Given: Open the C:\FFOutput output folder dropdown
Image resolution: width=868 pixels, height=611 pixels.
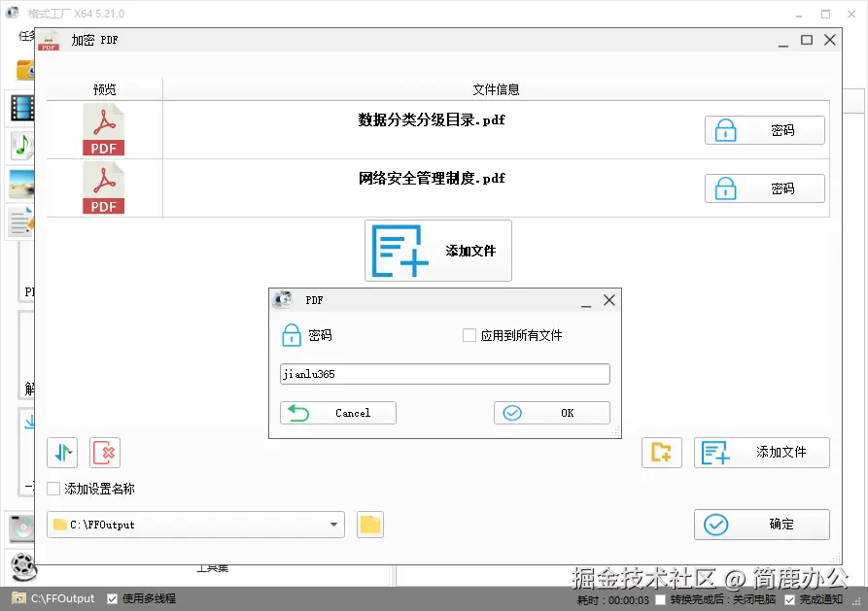Looking at the screenshot, I should (195, 525).
